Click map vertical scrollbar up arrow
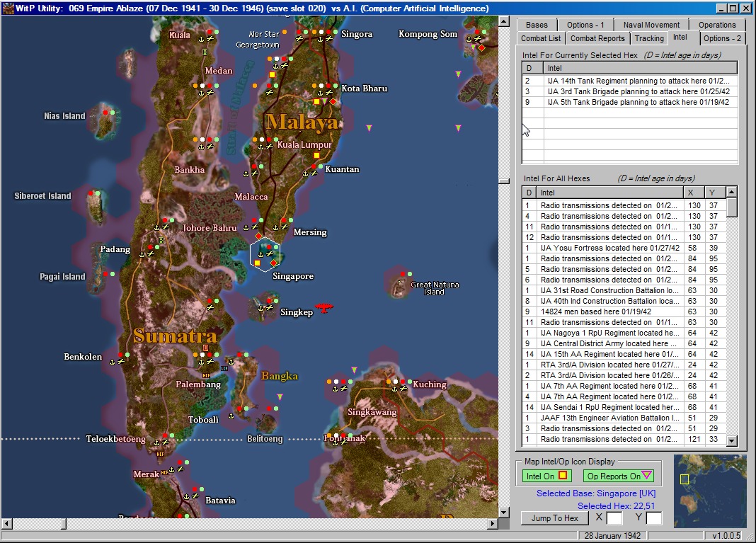Image resolution: width=756 pixels, height=543 pixels. (504, 21)
